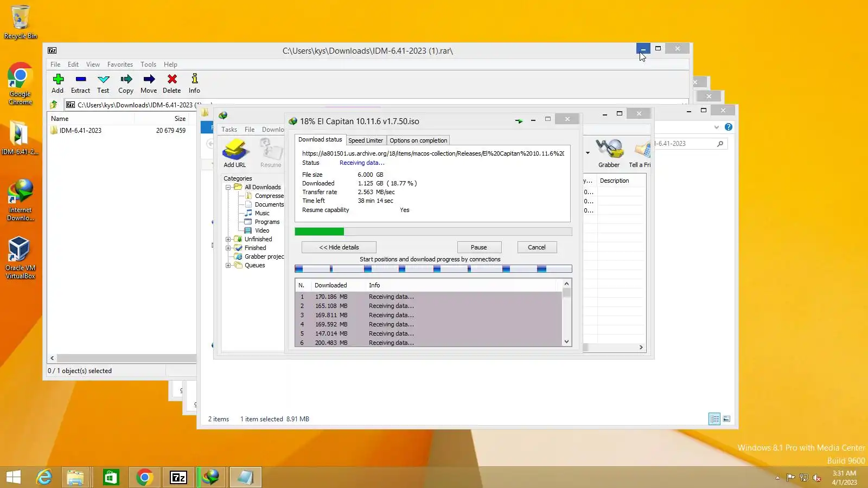868x488 pixels.
Task: Open the 7-Zip Tools menu
Action: (148, 64)
